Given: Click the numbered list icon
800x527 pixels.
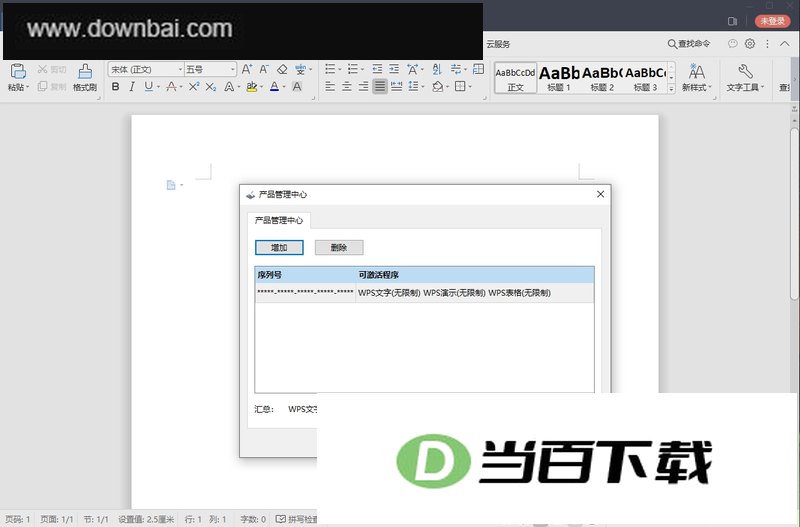Looking at the screenshot, I should [x=353, y=69].
